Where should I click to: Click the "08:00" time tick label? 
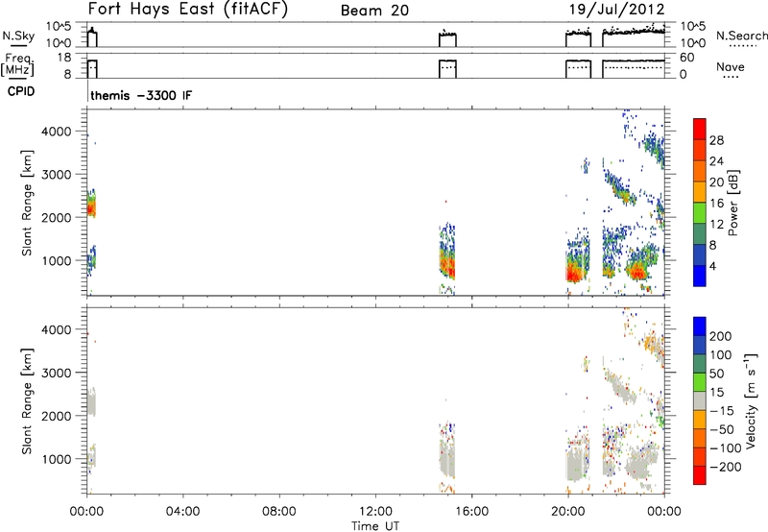pyautogui.click(x=279, y=512)
